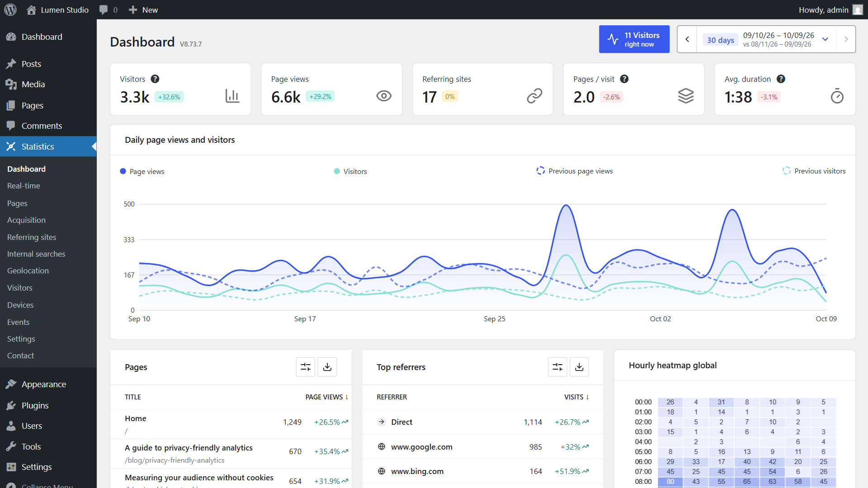Image resolution: width=868 pixels, height=488 pixels.
Task: Open the comments bubble in the admin bar
Action: click(x=108, y=9)
